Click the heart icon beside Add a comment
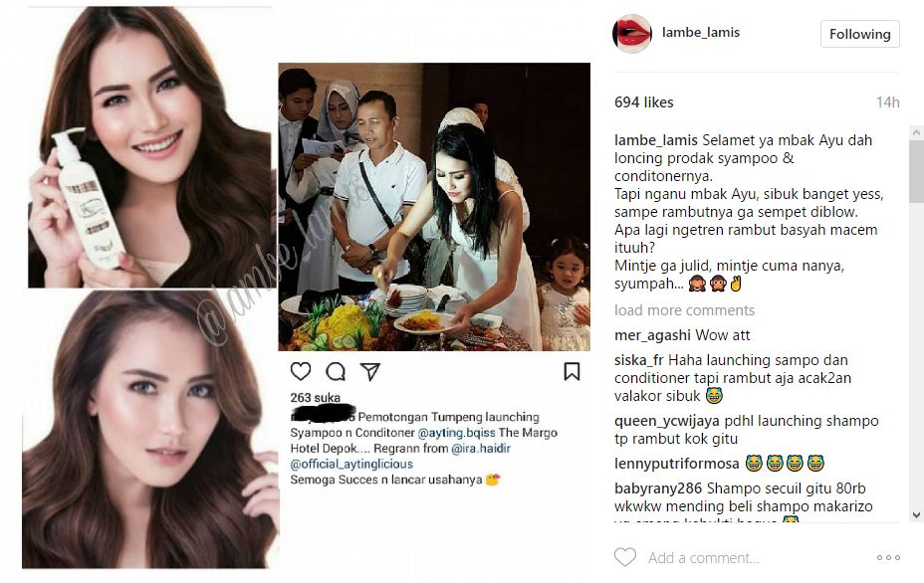The width and height of the screenshot is (924, 583). (625, 557)
